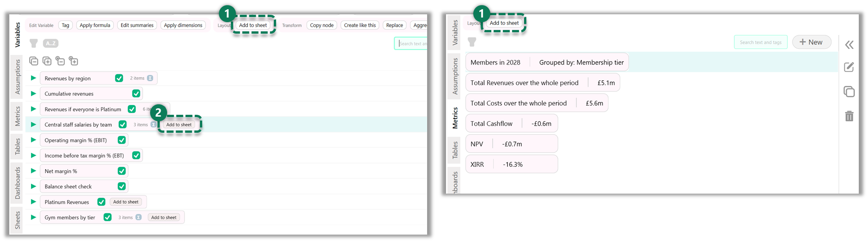Click the Tag button
Screen dimensions: 868x242
(x=66, y=25)
